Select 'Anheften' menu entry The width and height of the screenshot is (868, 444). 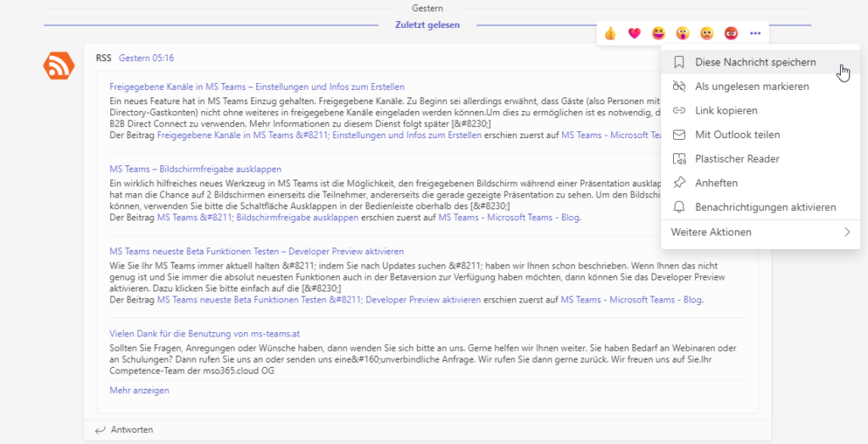760,183
